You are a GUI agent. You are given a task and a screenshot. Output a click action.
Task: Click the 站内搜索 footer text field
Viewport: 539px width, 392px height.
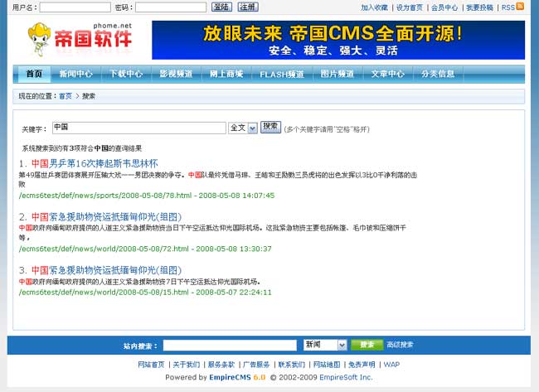pyautogui.click(x=230, y=345)
